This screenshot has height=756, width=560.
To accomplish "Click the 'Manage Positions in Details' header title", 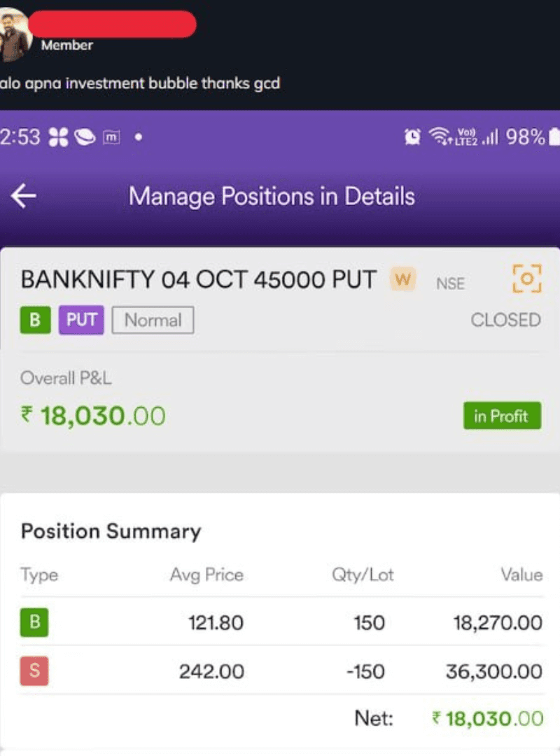I will click(x=272, y=197).
